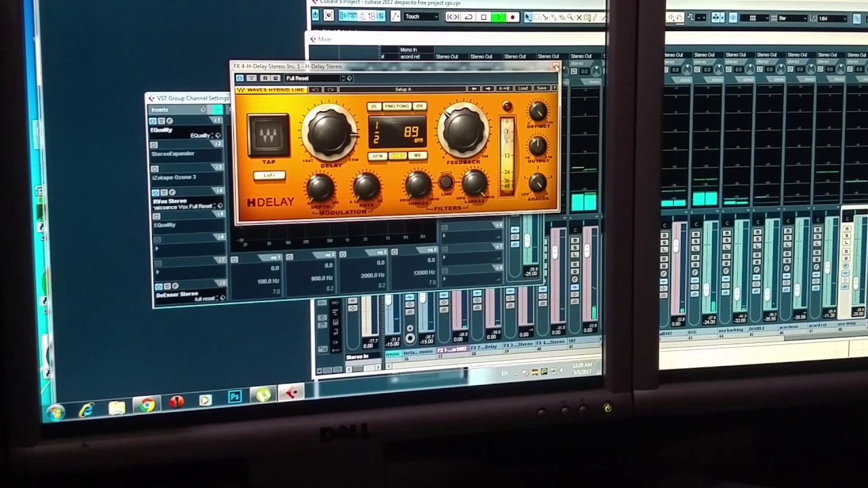
Task: Enable the PING PONG mode button
Action: tap(397, 106)
